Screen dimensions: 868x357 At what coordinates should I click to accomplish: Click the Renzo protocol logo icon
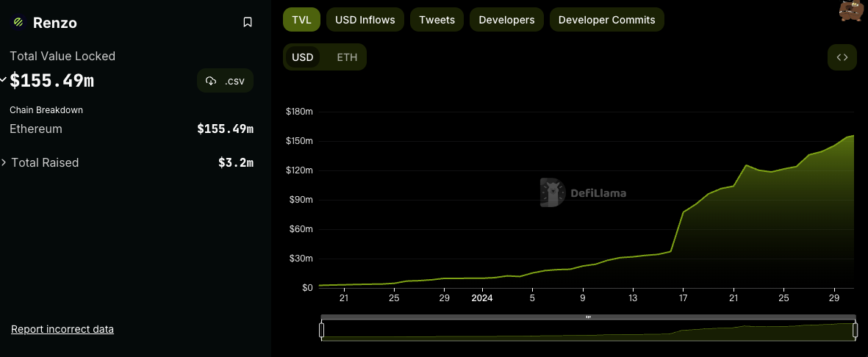[18, 23]
